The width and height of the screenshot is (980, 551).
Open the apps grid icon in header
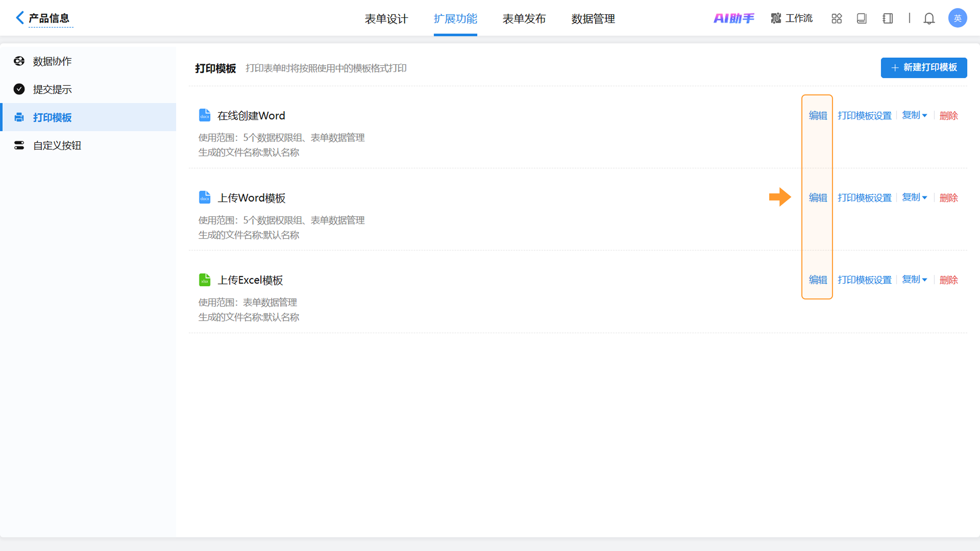tap(837, 18)
